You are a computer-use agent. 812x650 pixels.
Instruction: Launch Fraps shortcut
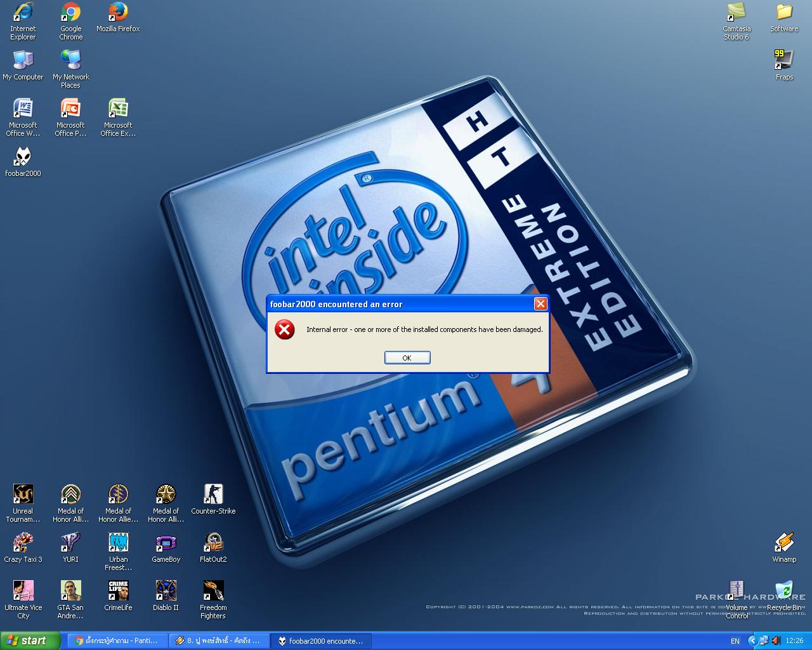coord(784,65)
